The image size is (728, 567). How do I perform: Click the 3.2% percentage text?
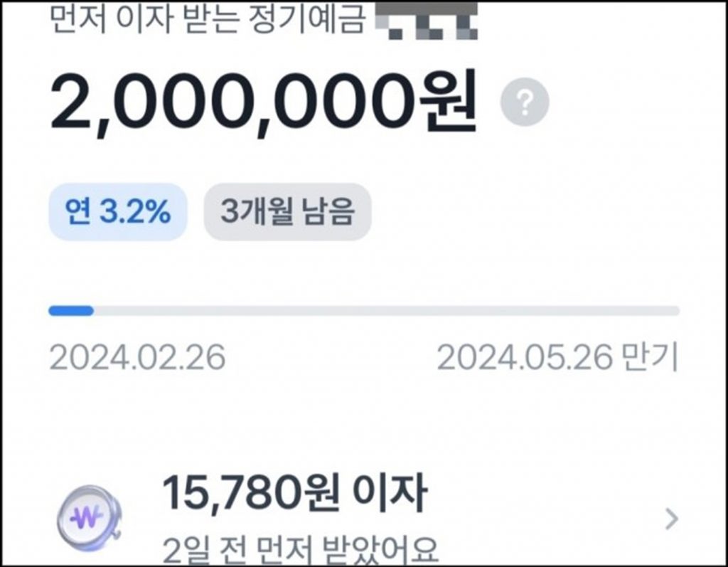(x=135, y=212)
